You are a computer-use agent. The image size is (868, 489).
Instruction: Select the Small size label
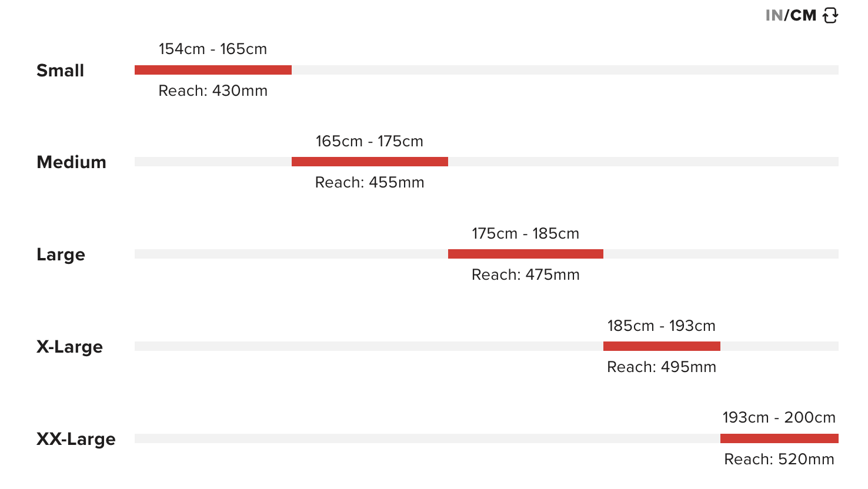[x=60, y=71]
